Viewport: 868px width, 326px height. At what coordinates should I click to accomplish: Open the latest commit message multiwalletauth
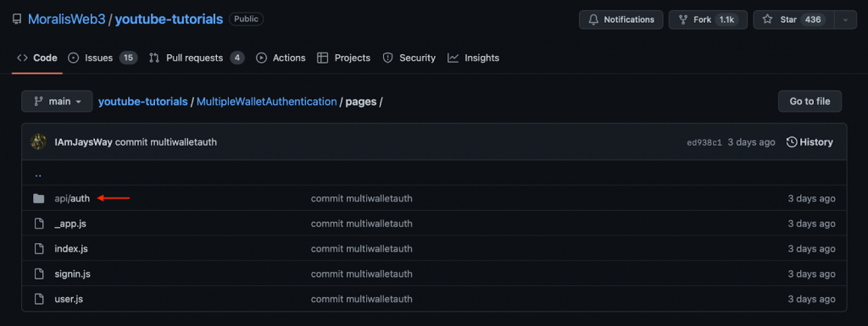(x=166, y=142)
